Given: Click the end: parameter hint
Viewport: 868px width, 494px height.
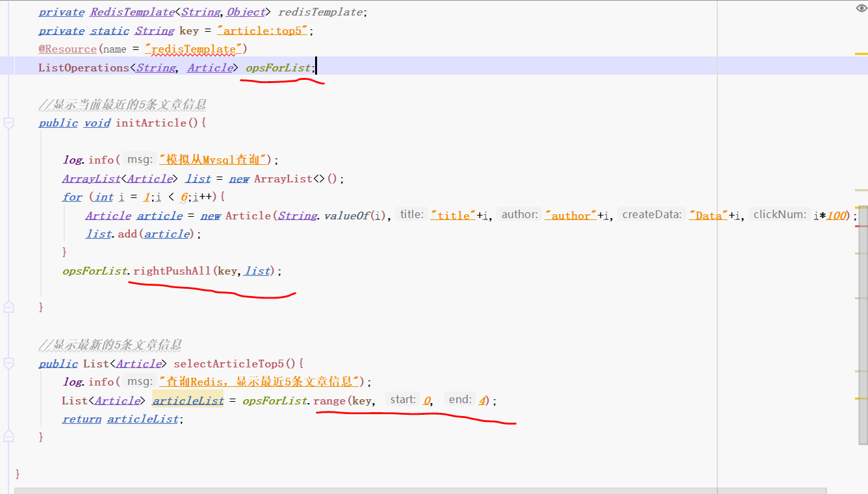Looking at the screenshot, I should click(460, 400).
